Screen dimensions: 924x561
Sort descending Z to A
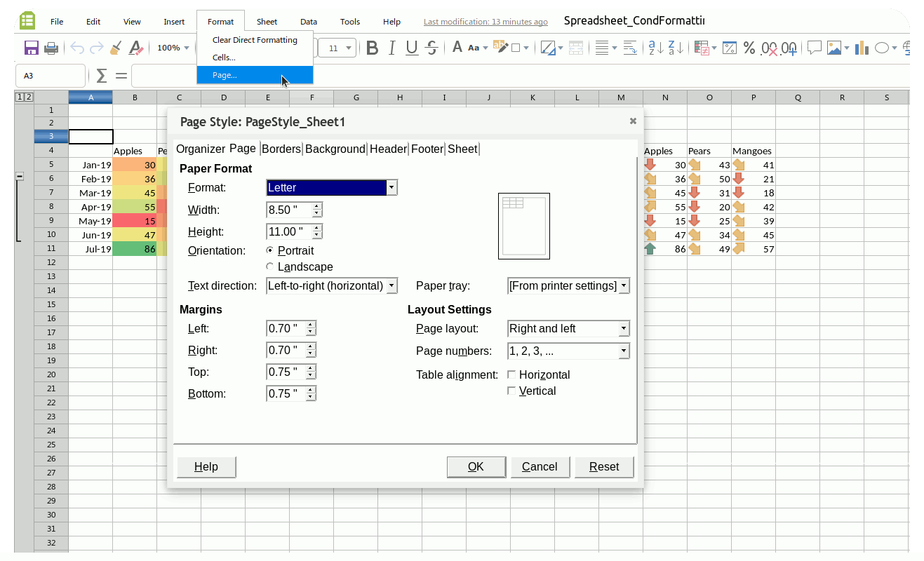click(x=676, y=48)
